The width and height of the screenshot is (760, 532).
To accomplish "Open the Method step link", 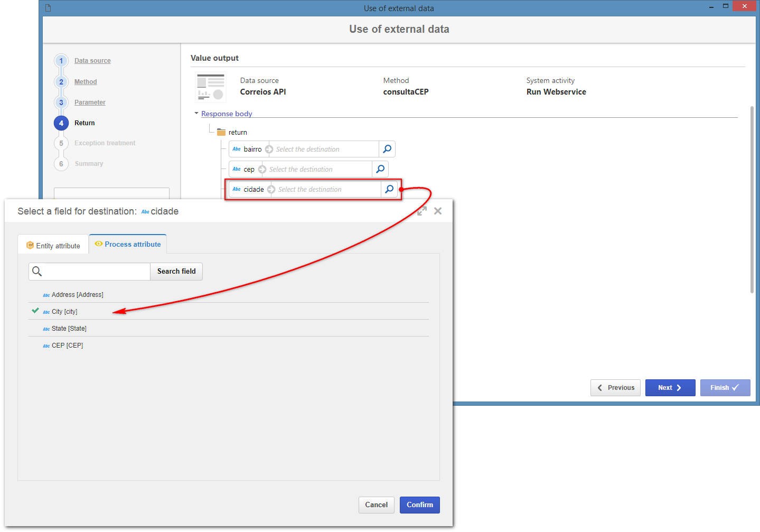I will [86, 82].
